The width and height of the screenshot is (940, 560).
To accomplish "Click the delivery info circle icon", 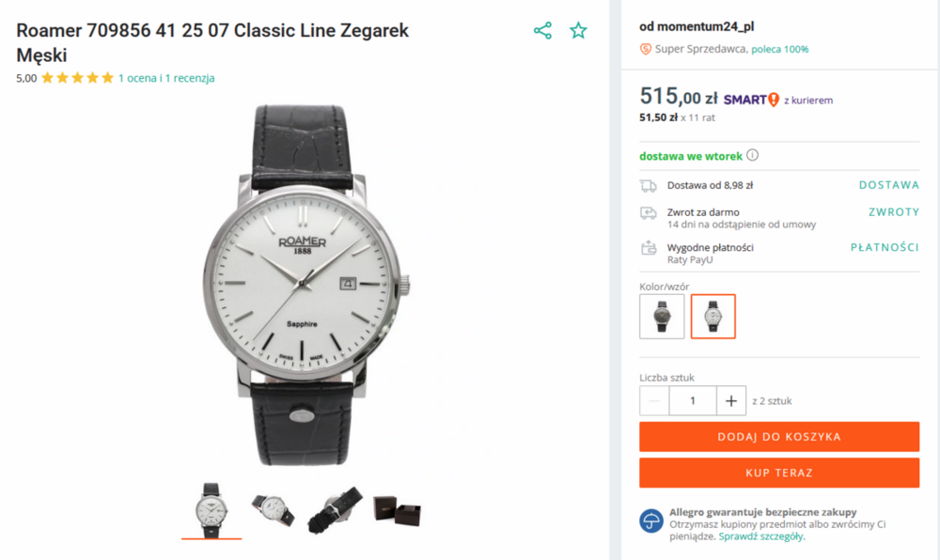I will point(753,156).
